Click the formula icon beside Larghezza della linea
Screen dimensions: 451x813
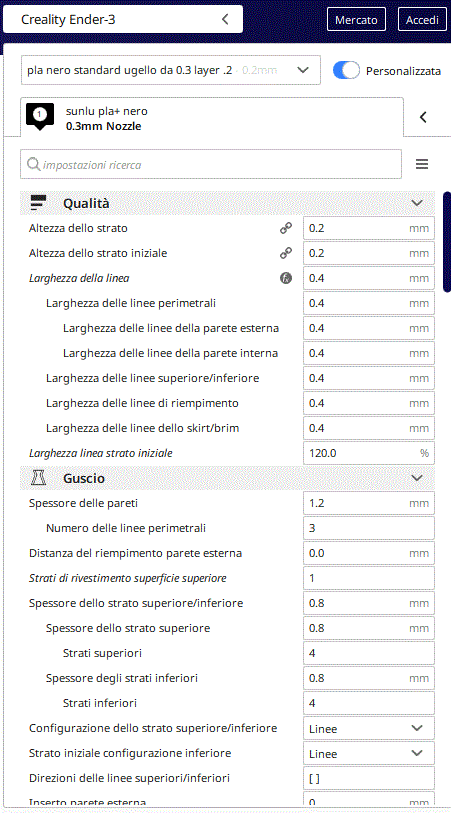click(286, 278)
